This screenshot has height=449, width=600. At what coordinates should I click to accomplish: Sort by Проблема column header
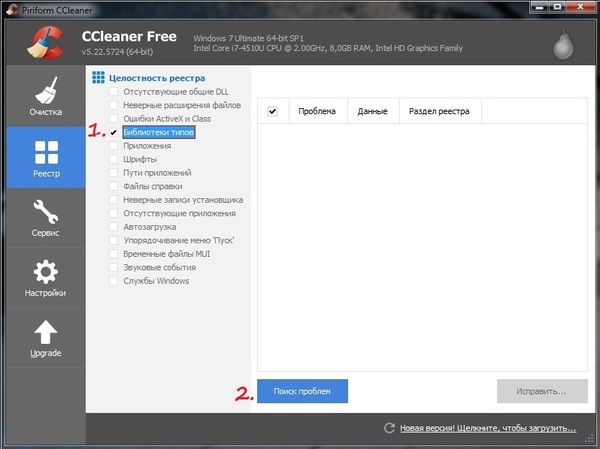pyautogui.click(x=317, y=111)
